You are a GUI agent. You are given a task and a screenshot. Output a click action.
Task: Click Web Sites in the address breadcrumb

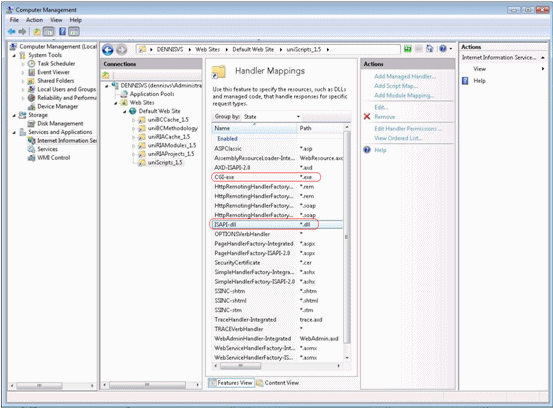(x=207, y=49)
